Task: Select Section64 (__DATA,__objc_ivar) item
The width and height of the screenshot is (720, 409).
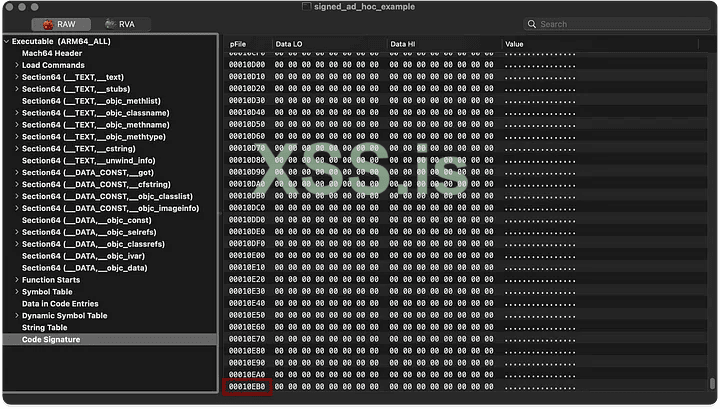Action: 84,256
